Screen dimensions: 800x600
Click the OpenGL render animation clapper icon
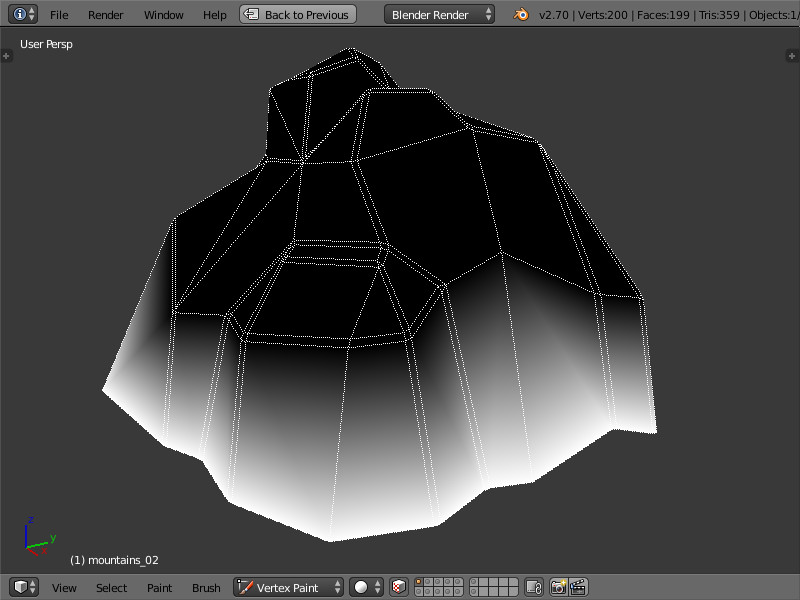[578, 587]
